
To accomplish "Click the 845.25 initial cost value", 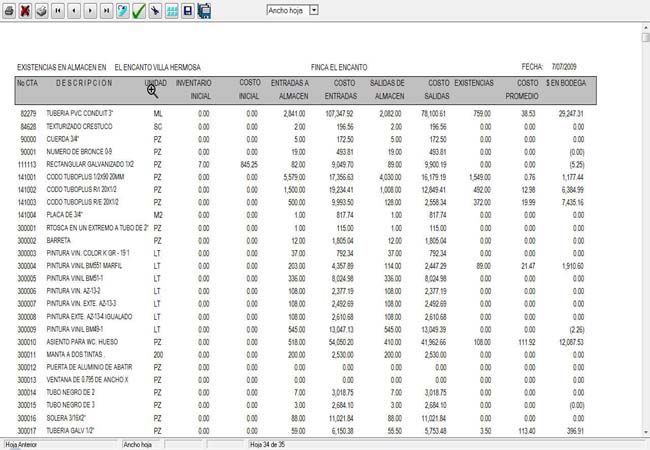I will pyautogui.click(x=249, y=165).
